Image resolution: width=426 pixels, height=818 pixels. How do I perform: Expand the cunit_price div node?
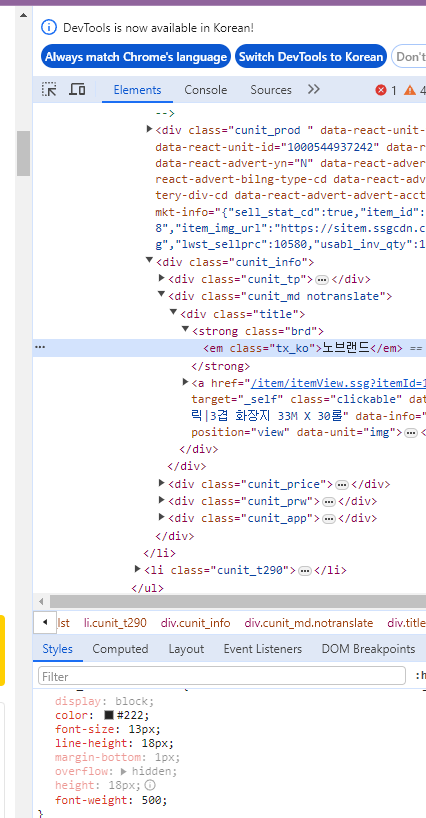[162, 483]
